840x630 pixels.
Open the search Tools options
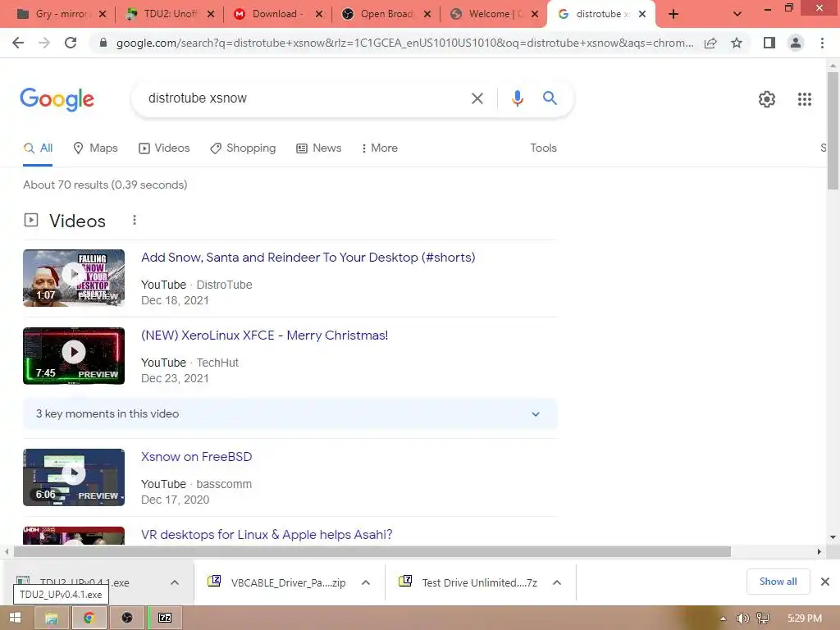[x=543, y=148]
